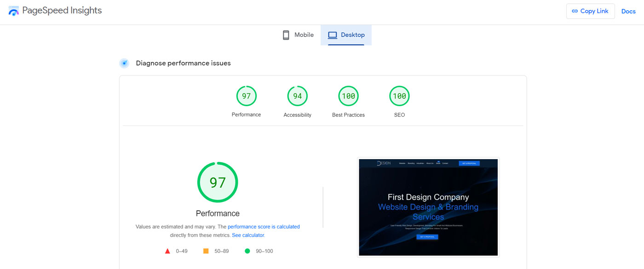This screenshot has height=269, width=644.
Task: Click the red triangle 0–49 legend icon
Action: [x=167, y=251]
